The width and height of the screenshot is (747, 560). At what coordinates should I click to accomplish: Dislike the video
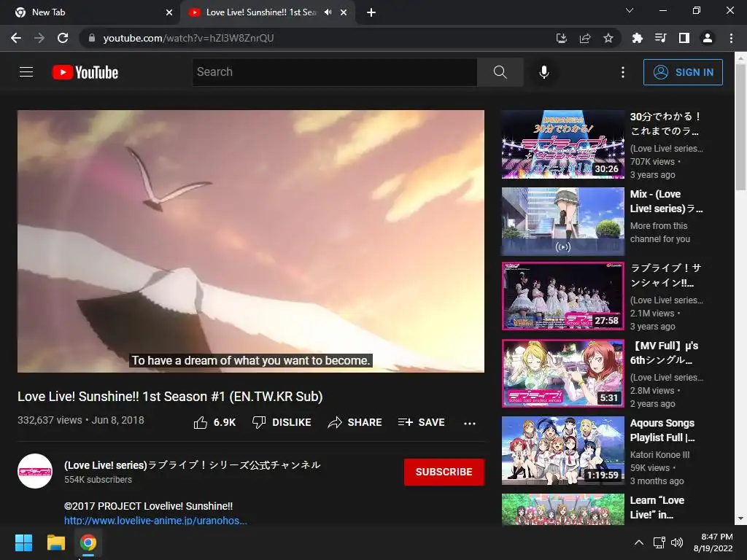coord(282,422)
